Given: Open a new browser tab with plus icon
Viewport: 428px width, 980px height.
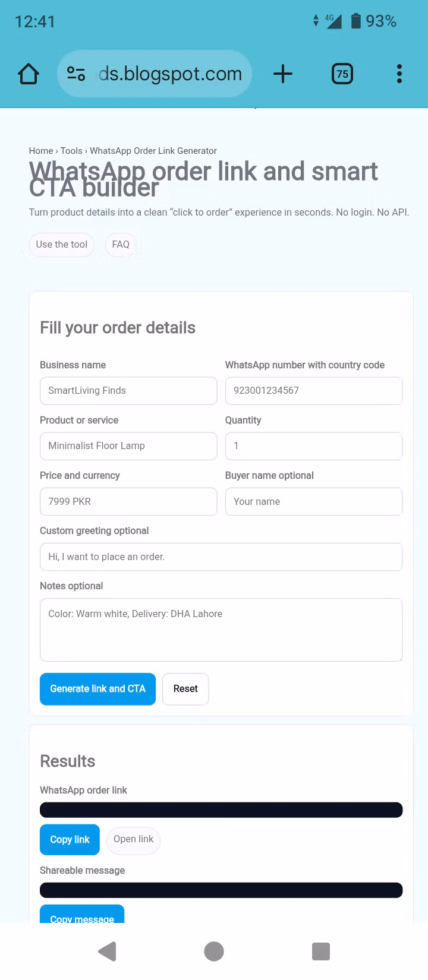Looking at the screenshot, I should [x=283, y=74].
